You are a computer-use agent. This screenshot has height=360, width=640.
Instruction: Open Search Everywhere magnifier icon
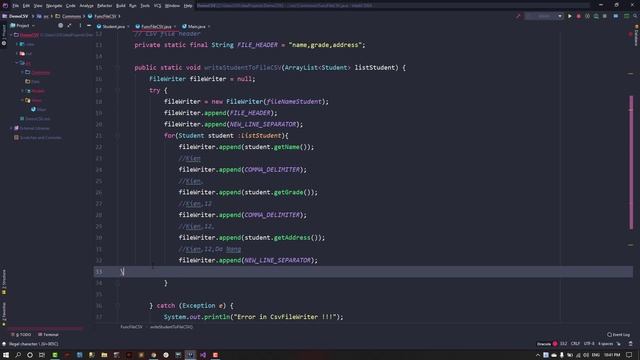[635, 16]
